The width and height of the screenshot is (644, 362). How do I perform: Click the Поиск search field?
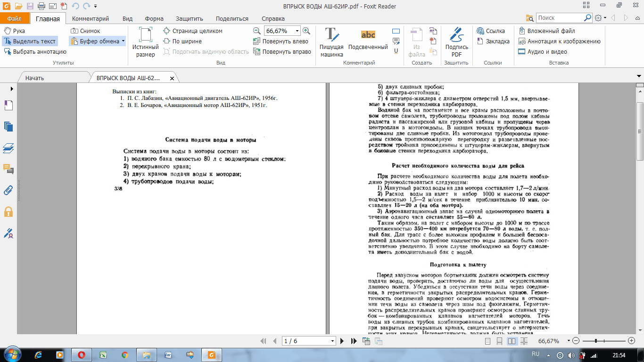point(560,18)
